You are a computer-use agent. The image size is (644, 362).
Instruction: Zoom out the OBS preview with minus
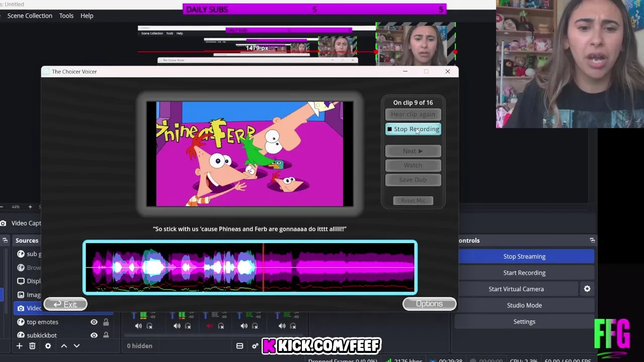pyautogui.click(x=2, y=207)
